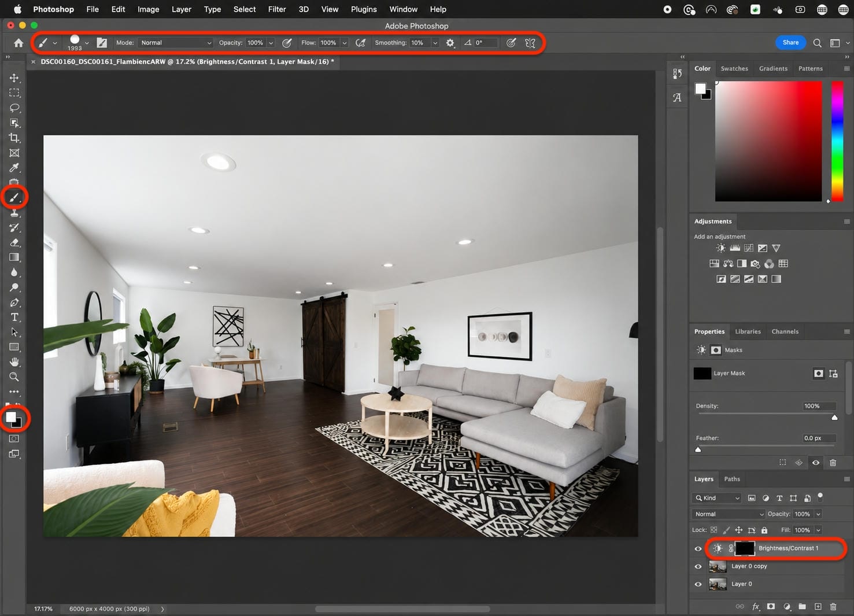
Task: Open the Image menu
Action: click(x=148, y=9)
